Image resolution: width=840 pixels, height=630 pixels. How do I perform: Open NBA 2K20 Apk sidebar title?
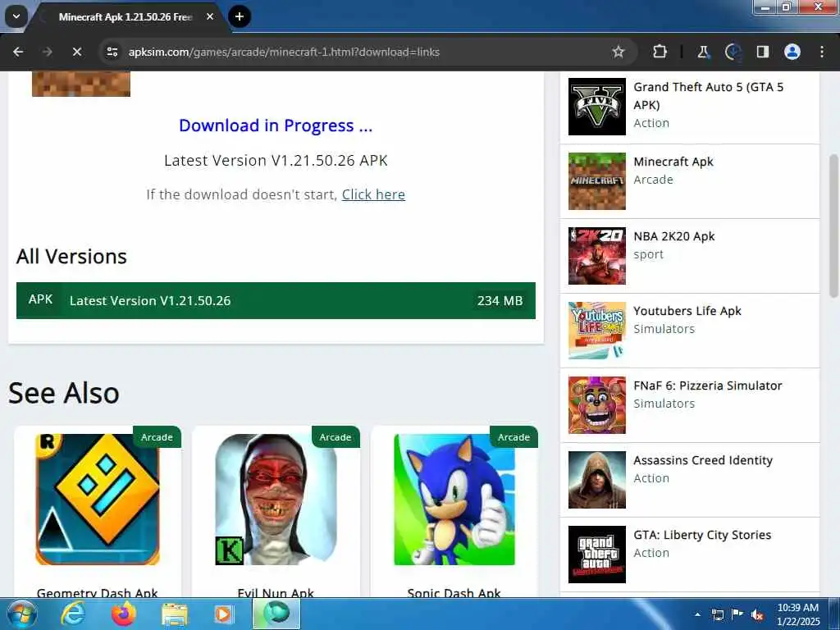click(x=674, y=236)
